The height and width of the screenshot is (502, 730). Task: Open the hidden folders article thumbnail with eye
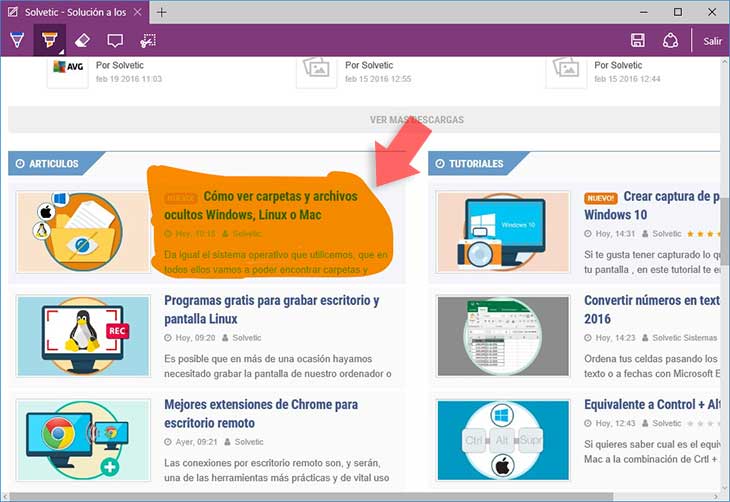tap(83, 232)
